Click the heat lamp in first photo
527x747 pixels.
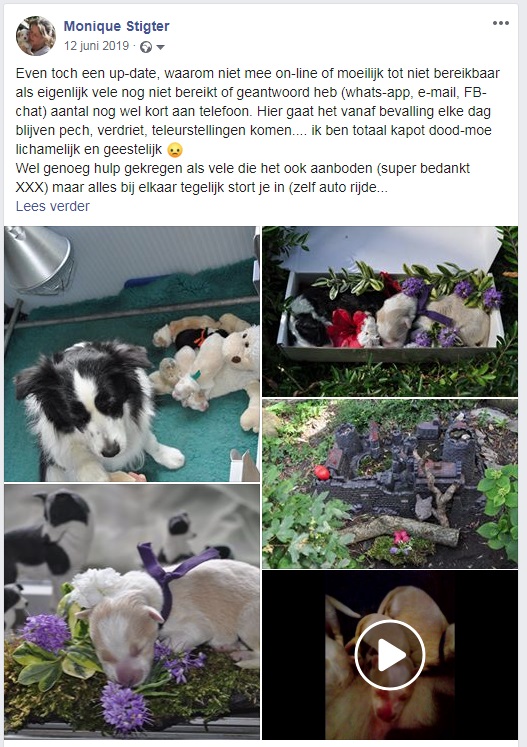pyautogui.click(x=39, y=259)
